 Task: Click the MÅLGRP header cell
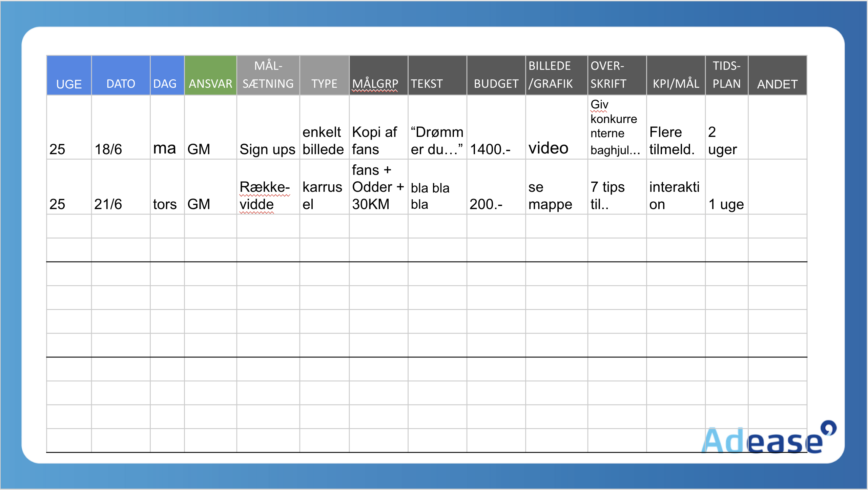378,76
